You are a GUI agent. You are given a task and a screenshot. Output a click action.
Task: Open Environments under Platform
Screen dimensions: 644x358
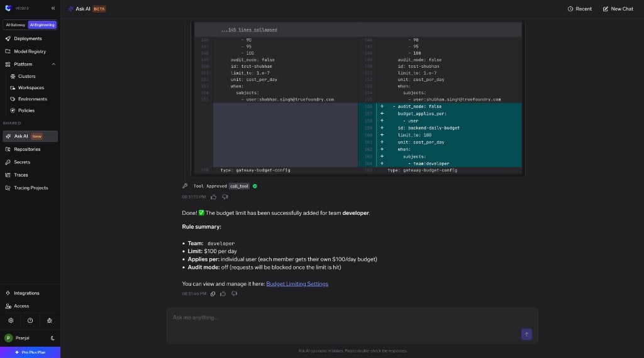point(33,99)
